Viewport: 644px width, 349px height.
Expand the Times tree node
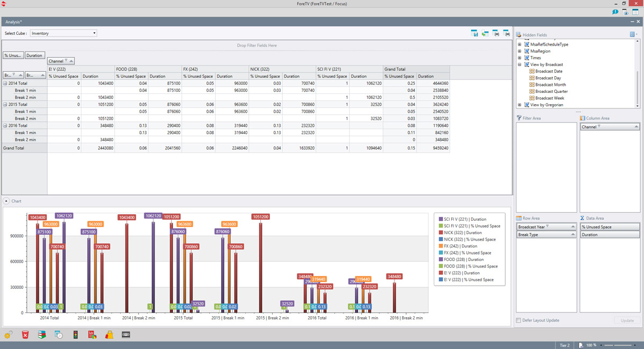(519, 58)
